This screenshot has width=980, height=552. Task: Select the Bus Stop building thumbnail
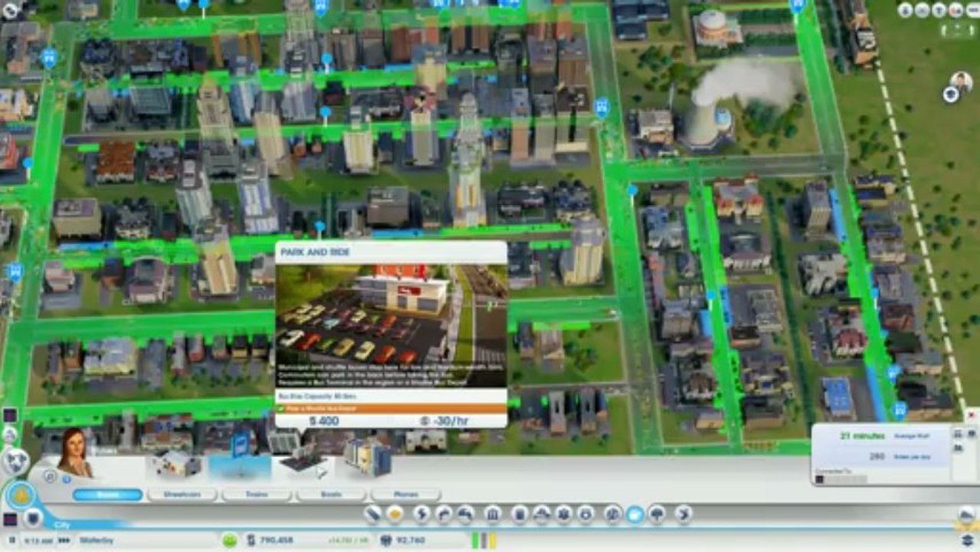click(x=178, y=462)
